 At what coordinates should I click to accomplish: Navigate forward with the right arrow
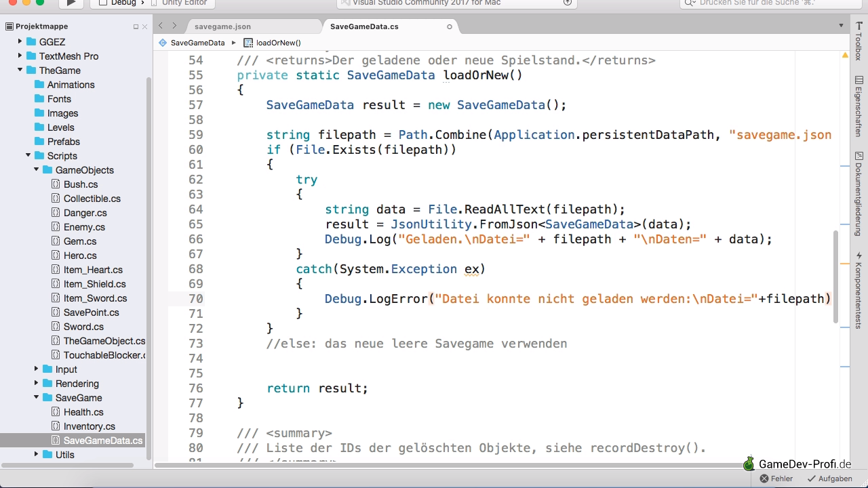pyautogui.click(x=174, y=26)
